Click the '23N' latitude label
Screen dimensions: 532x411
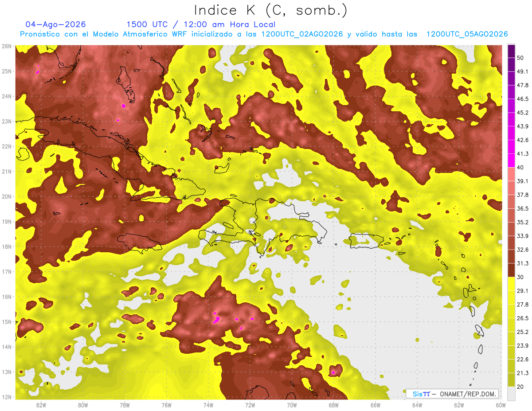pos(6,121)
